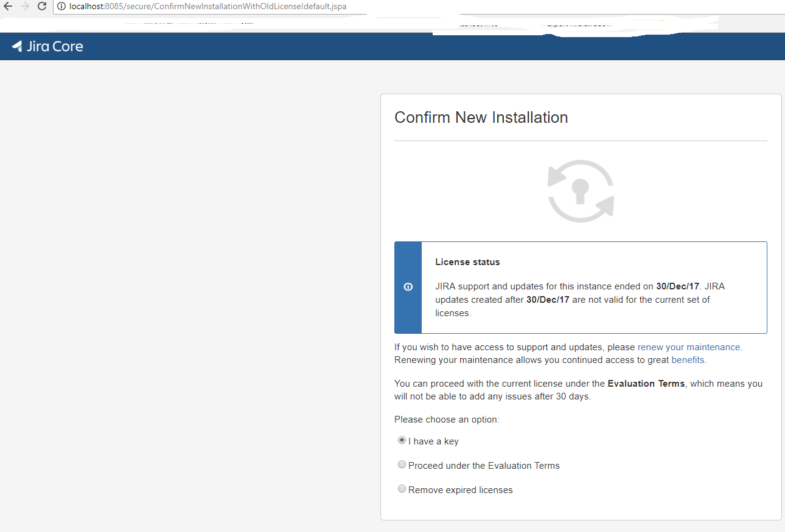Click the keyhole license refresh graphic
This screenshot has height=532, width=785.
pos(581,190)
